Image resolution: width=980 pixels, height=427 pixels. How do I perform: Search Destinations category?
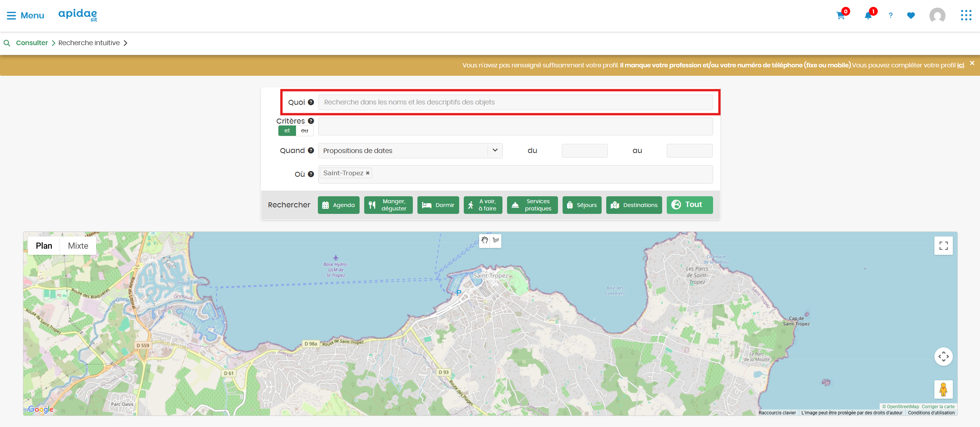(x=634, y=205)
